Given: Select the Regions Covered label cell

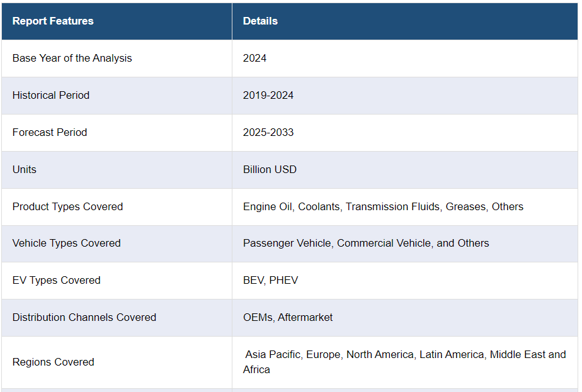Looking at the screenshot, I should point(54,362).
